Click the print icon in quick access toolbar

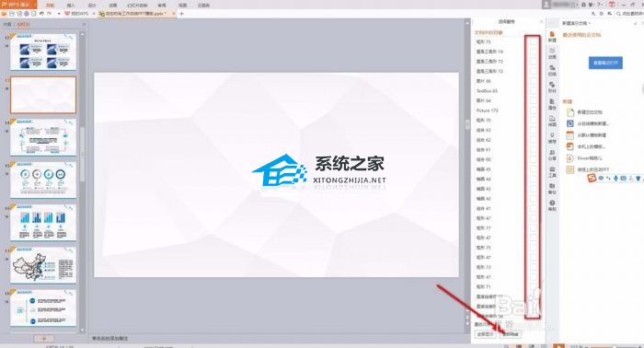27,14
